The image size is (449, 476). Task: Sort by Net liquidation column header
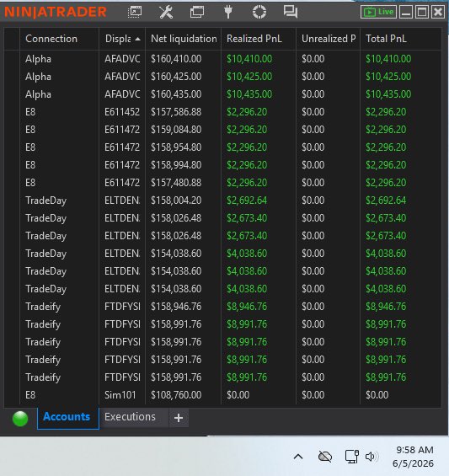tap(184, 39)
